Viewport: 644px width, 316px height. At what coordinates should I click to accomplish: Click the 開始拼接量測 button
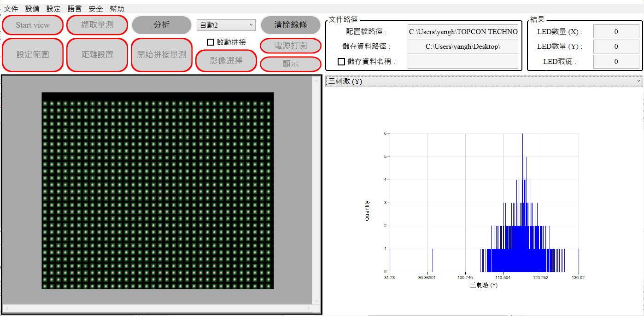pyautogui.click(x=162, y=55)
